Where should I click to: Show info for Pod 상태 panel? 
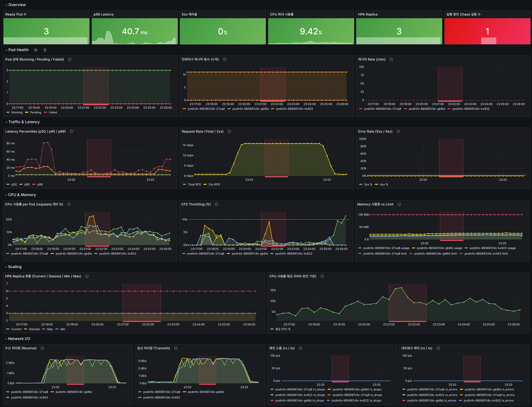[x=70, y=60]
